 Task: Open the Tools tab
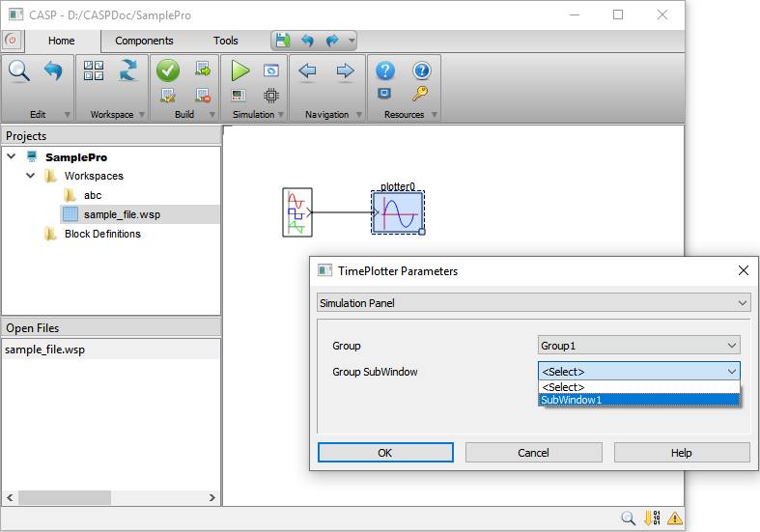point(226,41)
